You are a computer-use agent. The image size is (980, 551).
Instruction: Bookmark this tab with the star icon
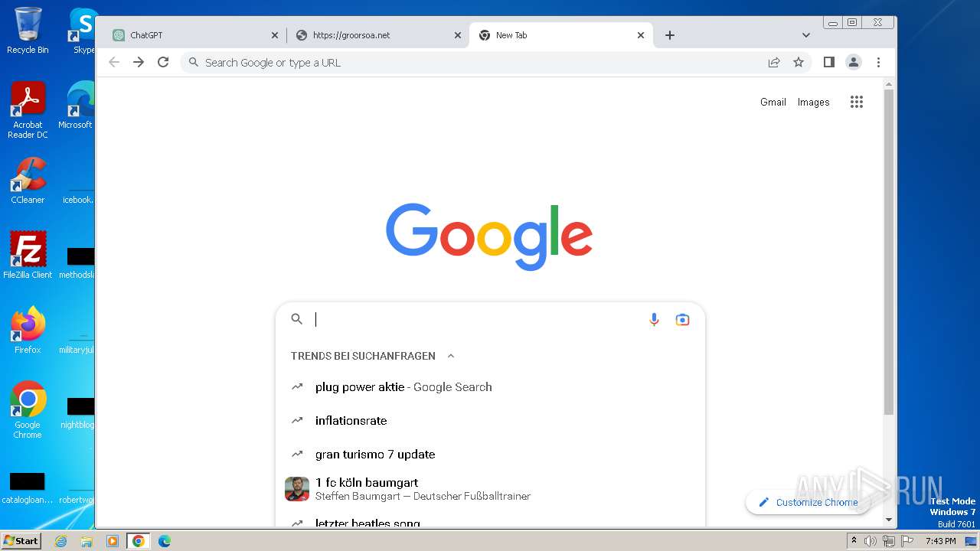pyautogui.click(x=799, y=62)
